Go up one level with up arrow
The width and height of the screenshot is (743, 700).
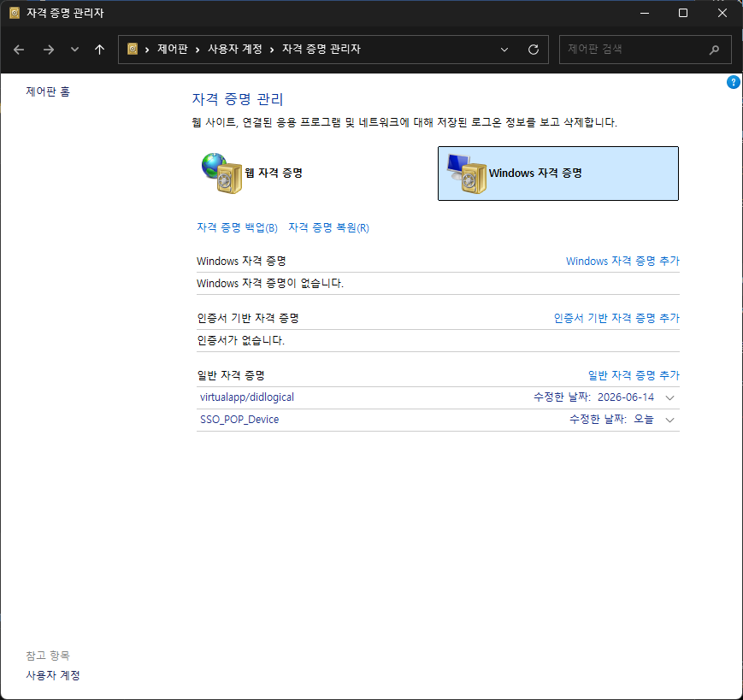click(x=99, y=50)
